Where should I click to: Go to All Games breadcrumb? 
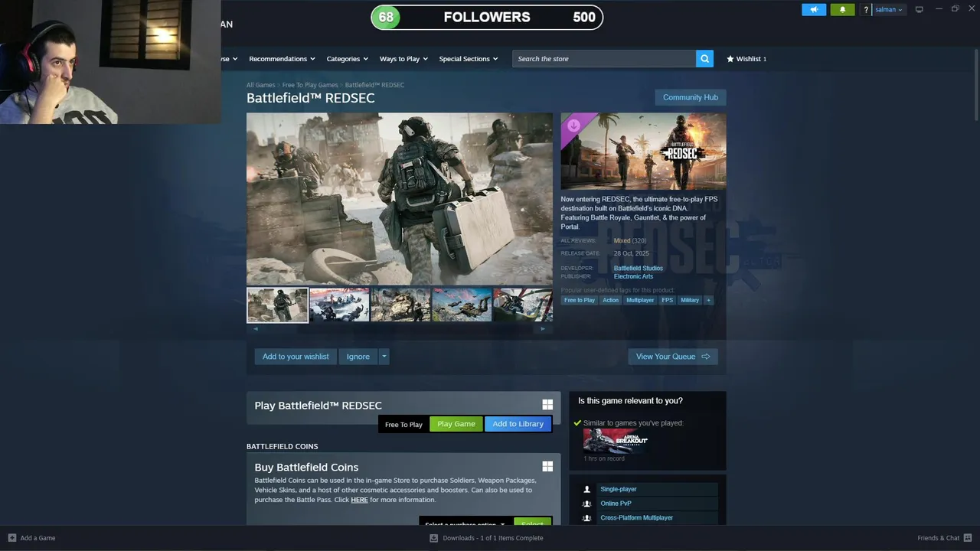click(260, 85)
